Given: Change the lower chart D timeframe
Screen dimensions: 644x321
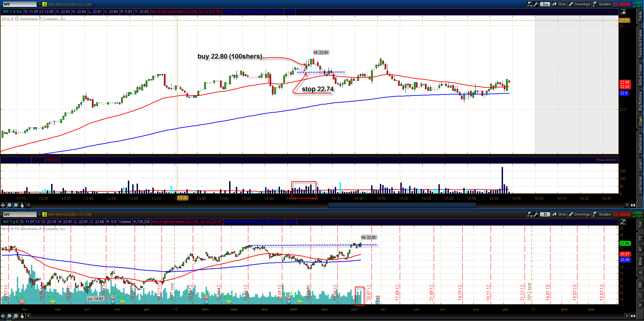Looking at the screenshot, I should [545, 214].
